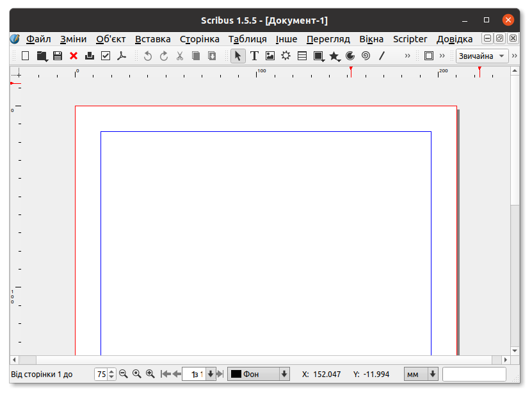Click the Render Frame gear tool

pos(286,56)
